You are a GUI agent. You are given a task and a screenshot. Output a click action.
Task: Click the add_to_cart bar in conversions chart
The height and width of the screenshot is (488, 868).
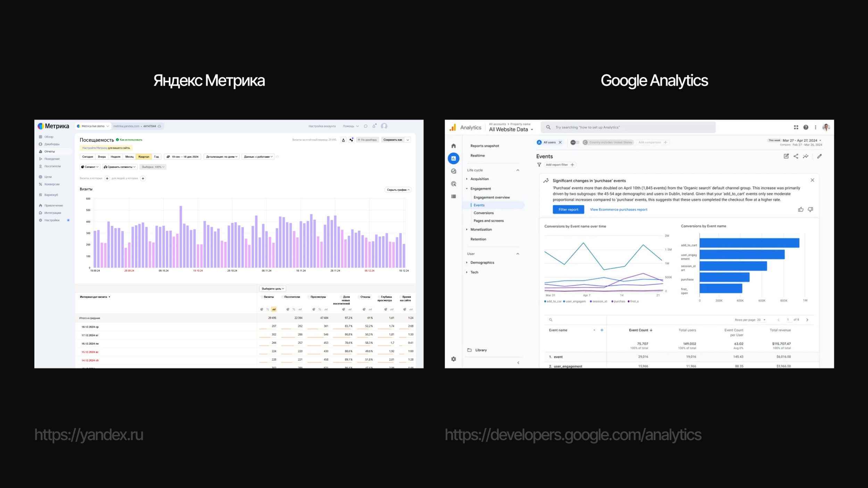click(749, 243)
